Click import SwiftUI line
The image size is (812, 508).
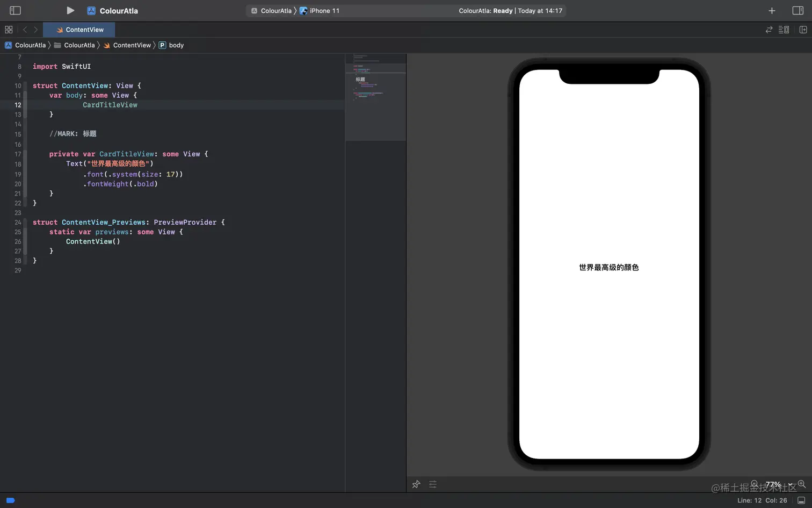(x=62, y=67)
